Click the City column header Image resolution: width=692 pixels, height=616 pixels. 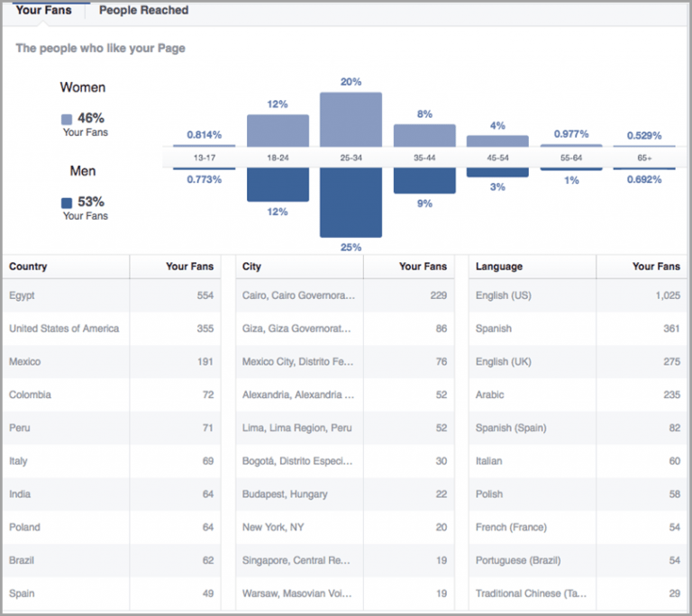[x=252, y=267]
